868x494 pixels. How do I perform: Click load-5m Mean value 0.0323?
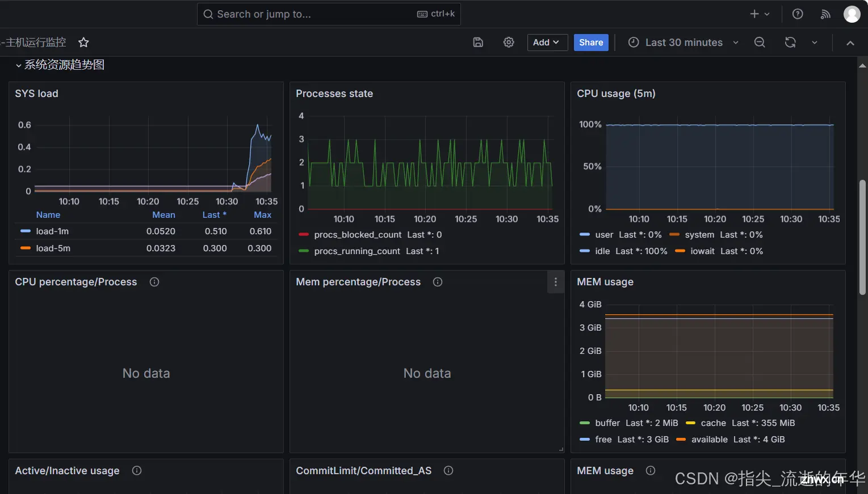click(161, 248)
